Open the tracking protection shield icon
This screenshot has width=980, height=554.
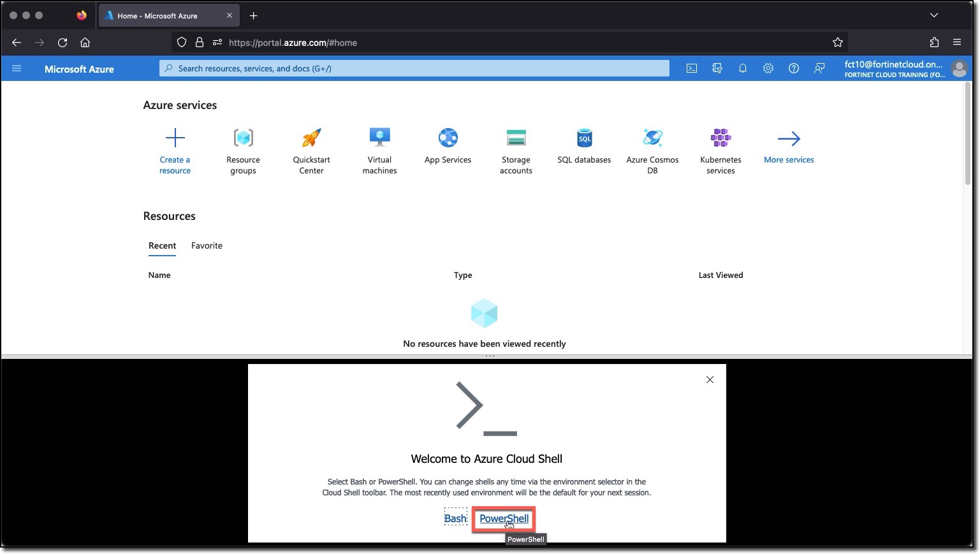pos(182,43)
